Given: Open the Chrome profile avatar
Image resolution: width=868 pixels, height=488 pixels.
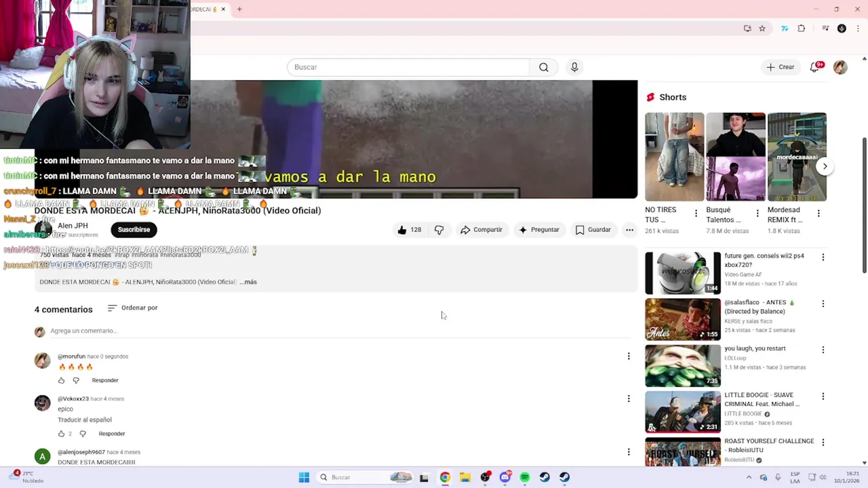Looking at the screenshot, I should pos(842,28).
